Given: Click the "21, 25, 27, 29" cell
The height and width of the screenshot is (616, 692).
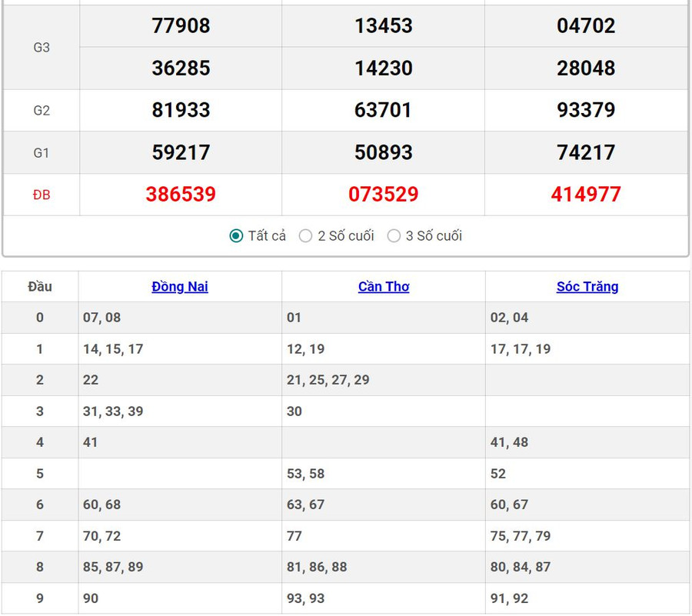Looking at the screenshot, I should coord(328,380).
